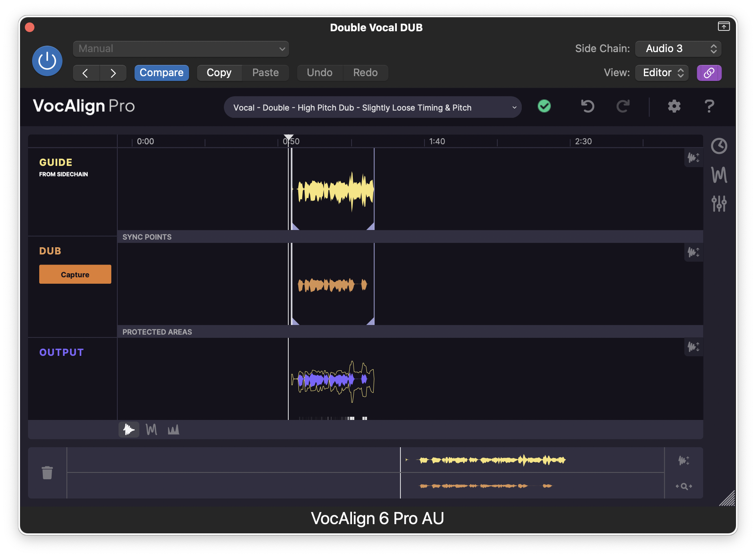The image size is (756, 557).
Task: Open the mixer sliders panel icon
Action: pyautogui.click(x=719, y=204)
